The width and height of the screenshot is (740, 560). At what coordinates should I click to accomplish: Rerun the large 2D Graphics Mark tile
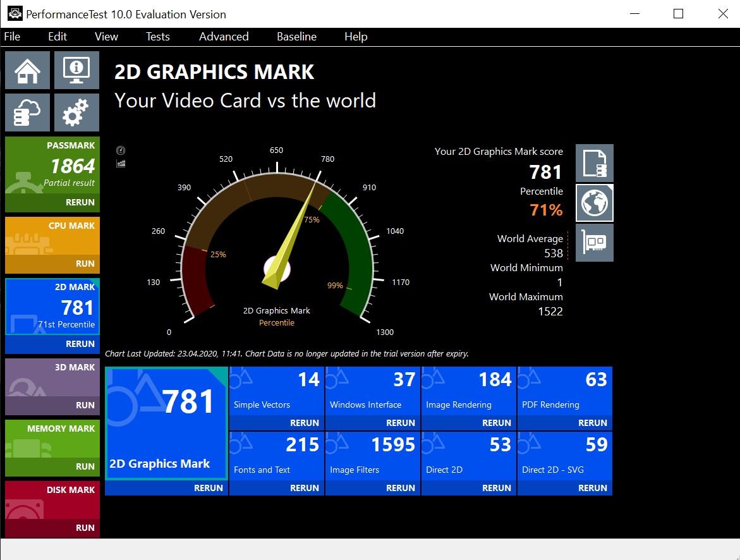[167, 488]
